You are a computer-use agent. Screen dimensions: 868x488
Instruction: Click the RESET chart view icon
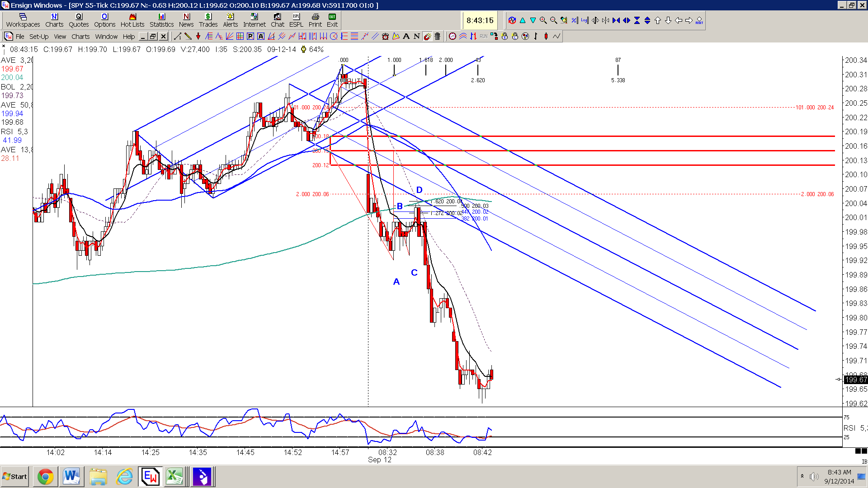699,20
